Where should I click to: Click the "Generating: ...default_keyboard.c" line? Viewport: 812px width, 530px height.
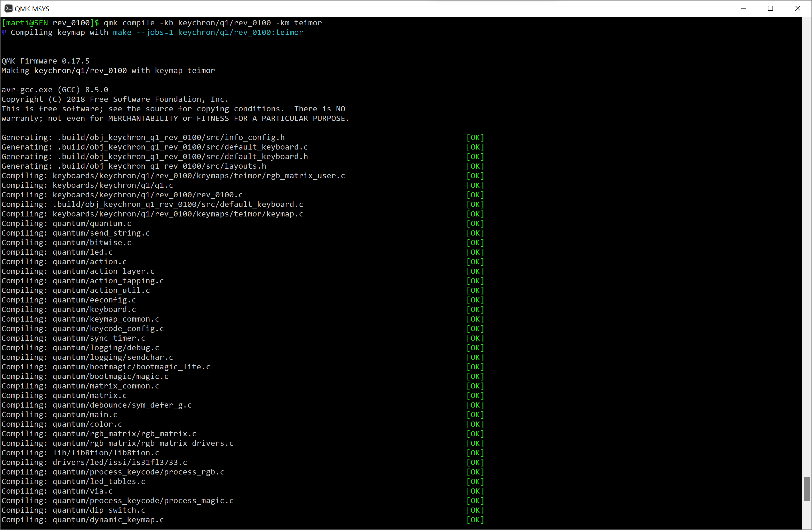point(155,147)
